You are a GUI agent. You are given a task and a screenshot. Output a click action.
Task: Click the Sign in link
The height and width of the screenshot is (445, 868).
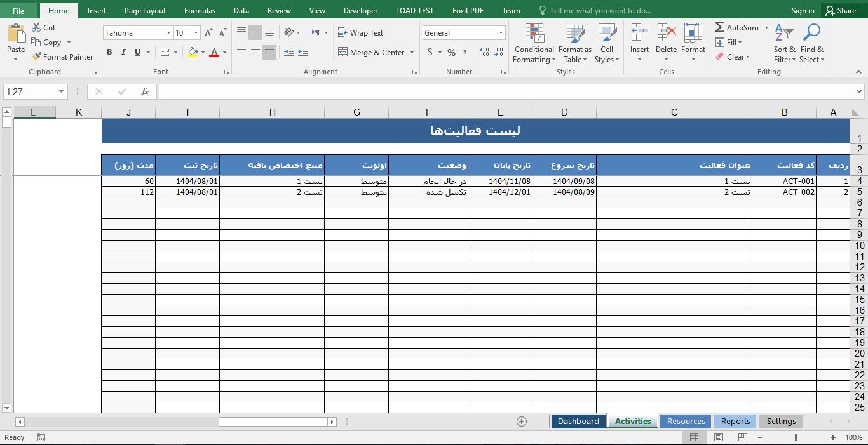pos(803,10)
